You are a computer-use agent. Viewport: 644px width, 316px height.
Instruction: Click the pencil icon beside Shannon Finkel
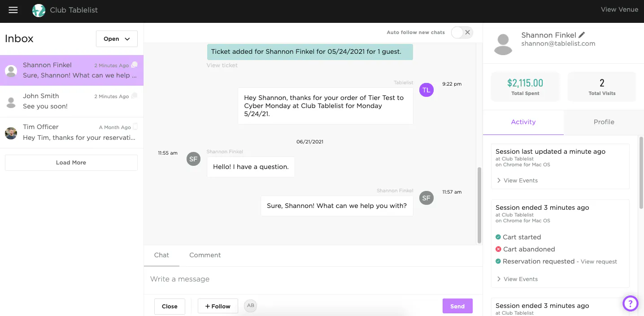pyautogui.click(x=582, y=35)
